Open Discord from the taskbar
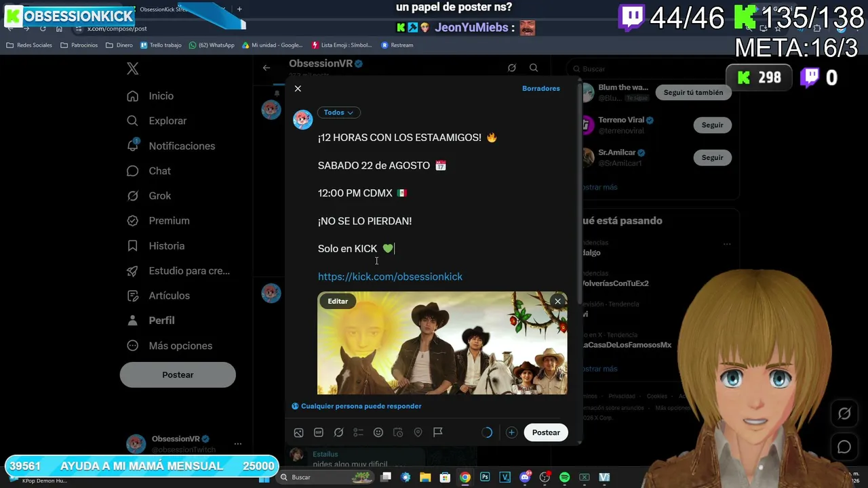The width and height of the screenshot is (868, 488). [524, 477]
